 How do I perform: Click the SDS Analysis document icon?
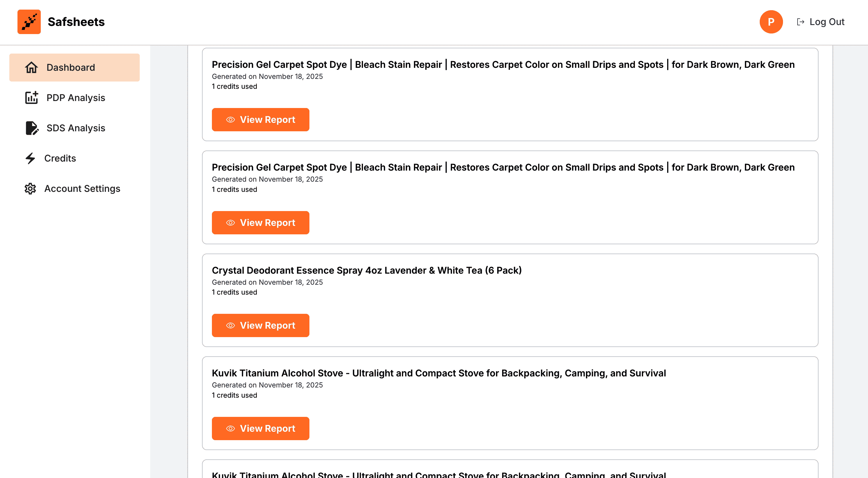click(32, 128)
